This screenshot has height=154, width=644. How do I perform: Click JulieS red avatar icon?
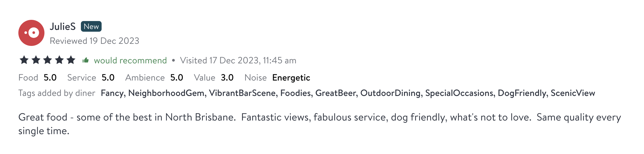click(x=31, y=33)
